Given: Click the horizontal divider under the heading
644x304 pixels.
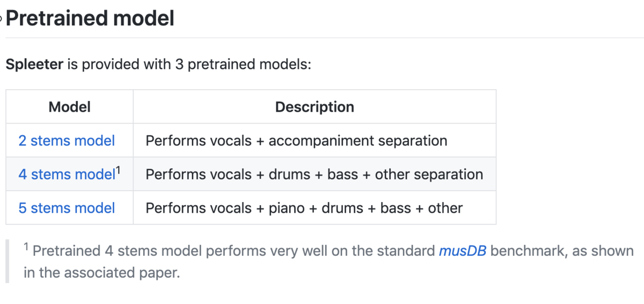Looking at the screenshot, I should (324, 38).
